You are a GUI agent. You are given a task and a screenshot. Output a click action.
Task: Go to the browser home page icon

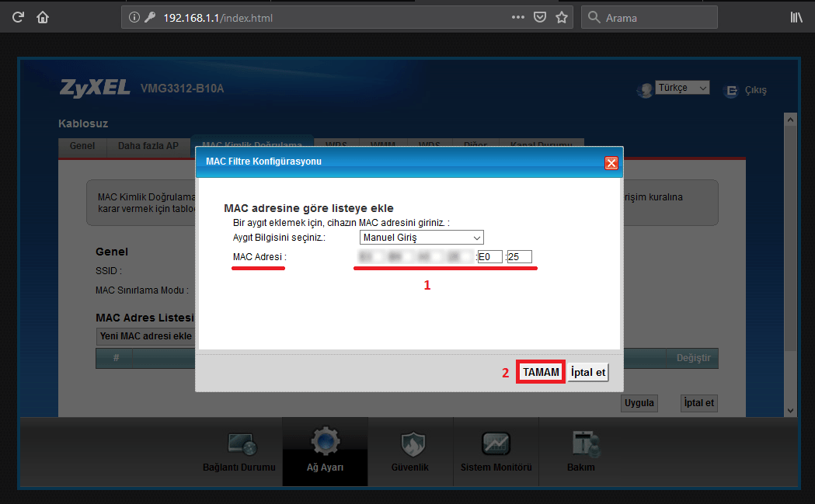tap(43, 17)
